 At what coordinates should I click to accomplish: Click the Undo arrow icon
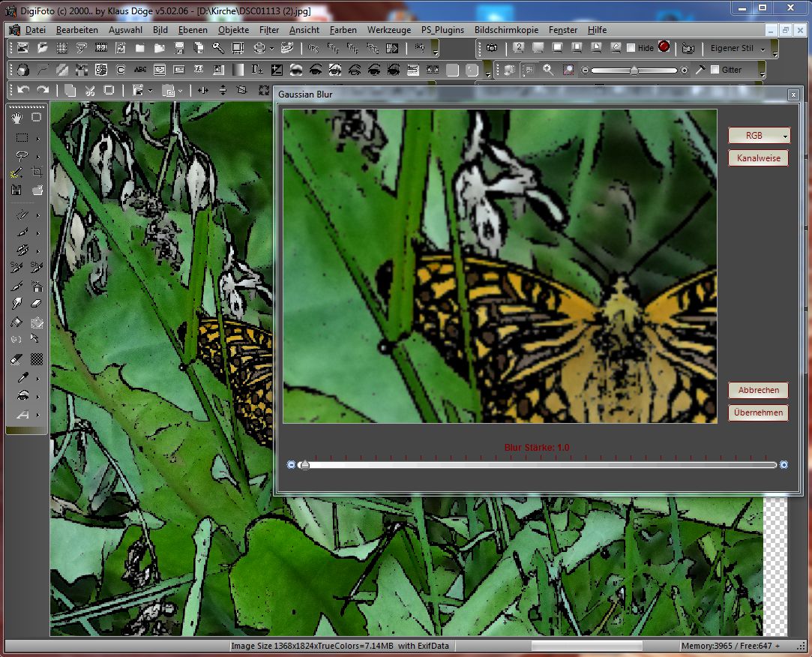coord(23,90)
